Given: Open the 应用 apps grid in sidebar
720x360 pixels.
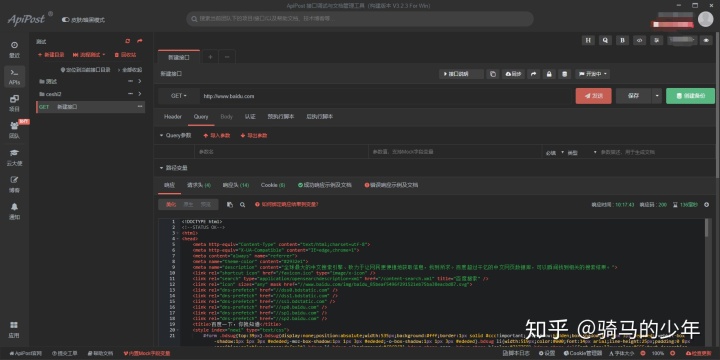Looking at the screenshot, I should (14, 329).
